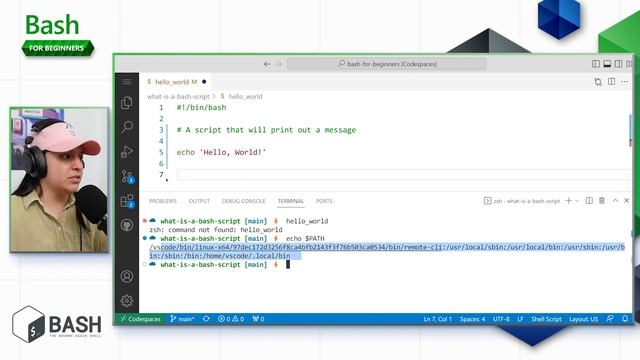Toggle the bottom panel layout

[607, 64]
